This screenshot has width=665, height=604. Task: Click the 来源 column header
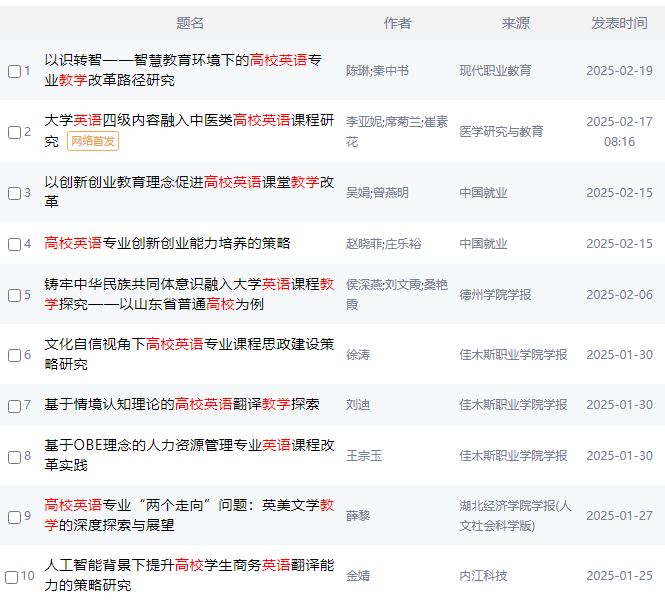[516, 23]
